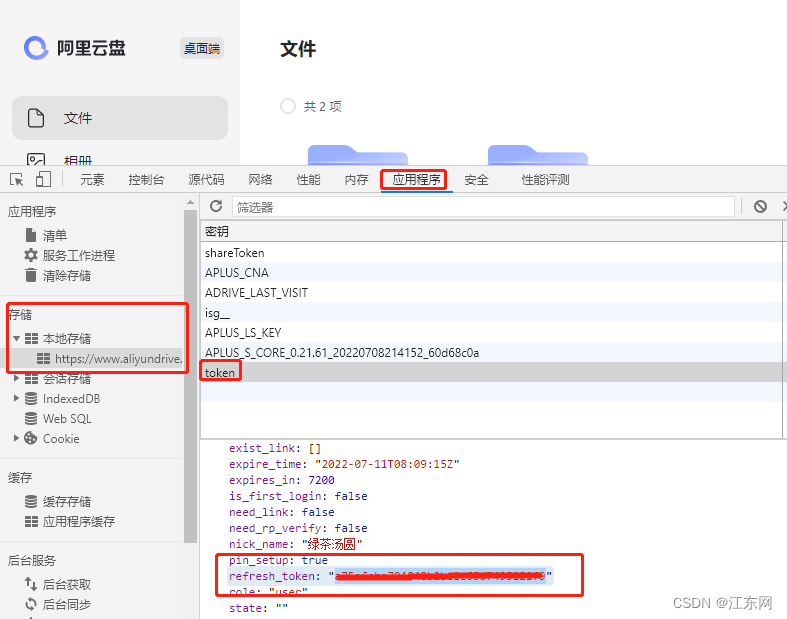Expand the Cookie tree arrow
This screenshot has width=787, height=619.
pyautogui.click(x=17, y=438)
